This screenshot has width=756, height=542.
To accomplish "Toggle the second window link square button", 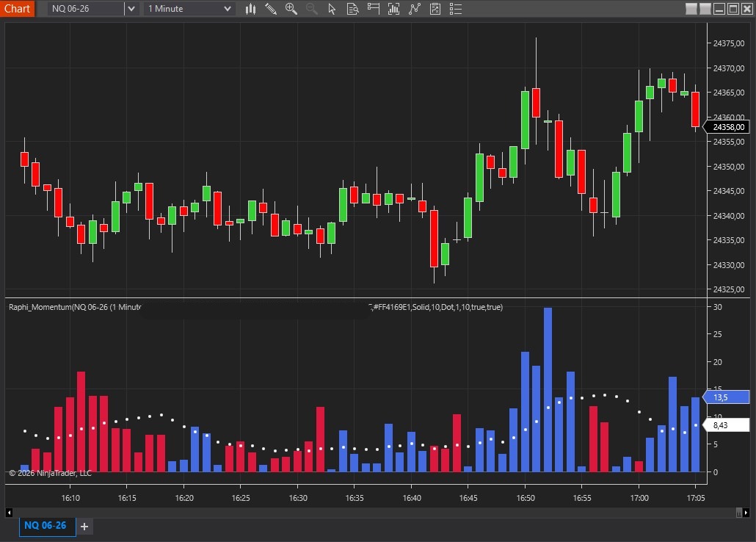I will [705, 9].
